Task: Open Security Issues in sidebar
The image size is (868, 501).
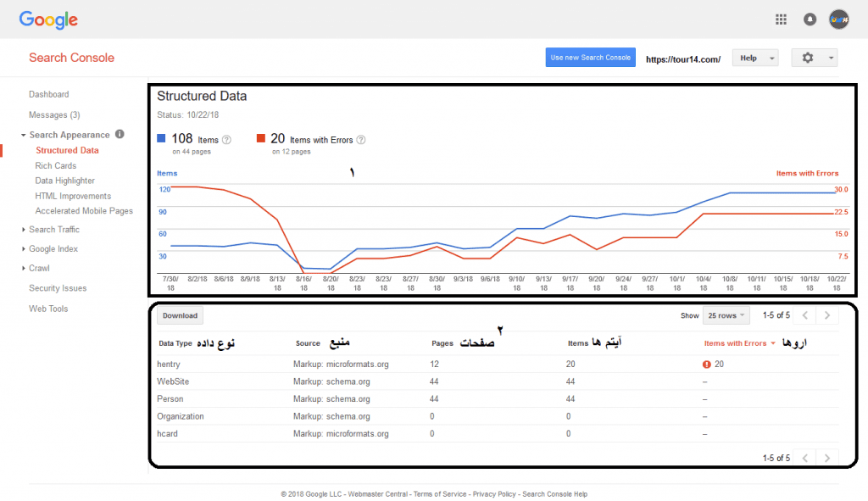Action: click(x=58, y=288)
